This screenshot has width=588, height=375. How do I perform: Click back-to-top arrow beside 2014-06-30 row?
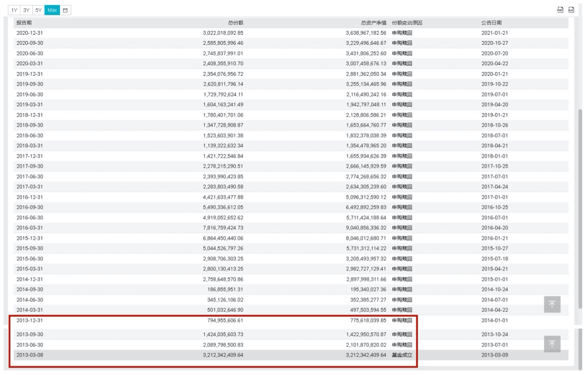(x=552, y=305)
